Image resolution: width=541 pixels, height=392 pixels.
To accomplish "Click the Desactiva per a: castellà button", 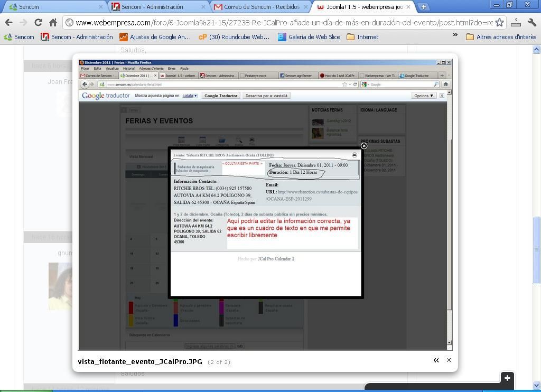I will (x=266, y=96).
